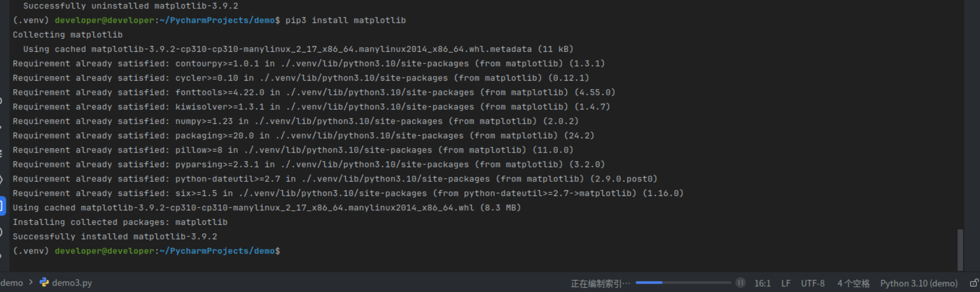Toggle the read-only lock icon
The height and width of the screenshot is (292, 980).
click(974, 283)
